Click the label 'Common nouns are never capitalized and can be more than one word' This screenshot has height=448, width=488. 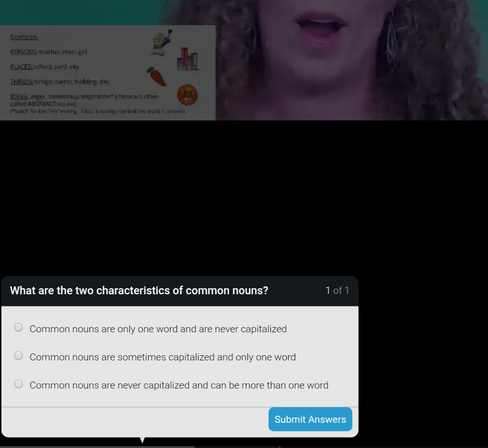(179, 385)
